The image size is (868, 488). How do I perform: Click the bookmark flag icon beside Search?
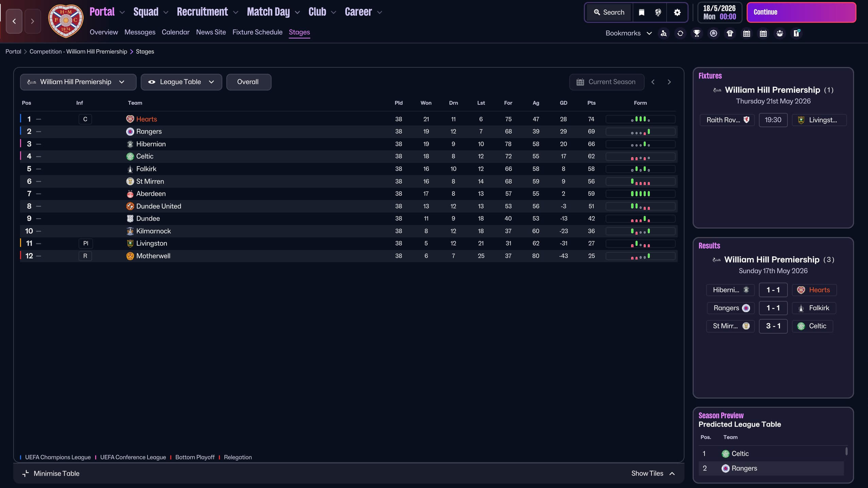click(641, 12)
